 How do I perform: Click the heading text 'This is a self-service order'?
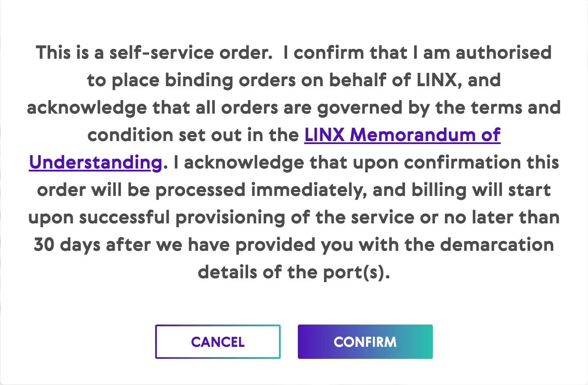153,53
